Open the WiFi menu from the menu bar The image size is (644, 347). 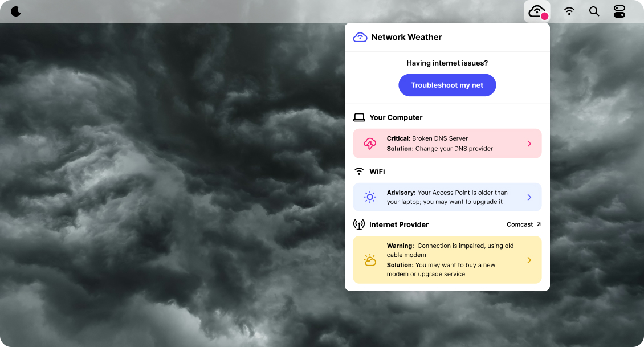click(x=569, y=11)
